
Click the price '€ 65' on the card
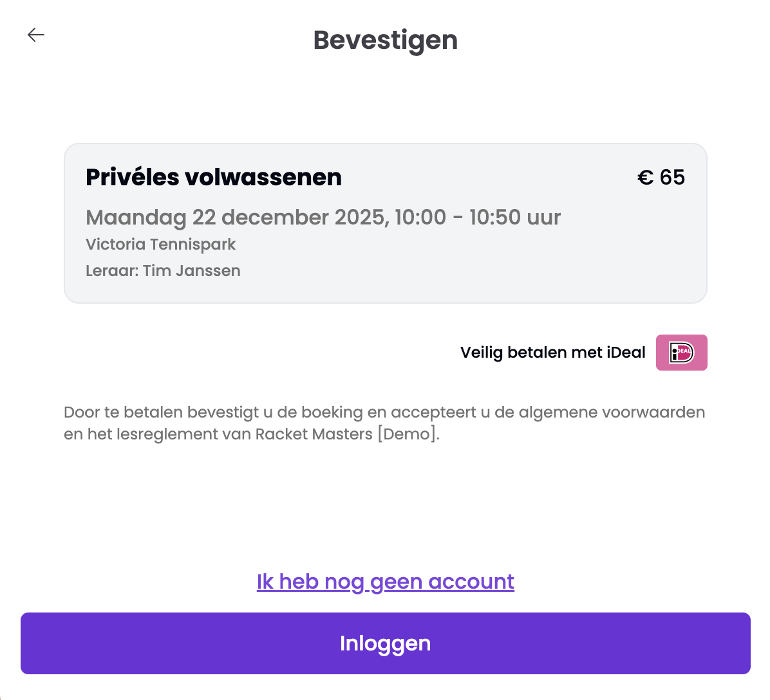[661, 177]
